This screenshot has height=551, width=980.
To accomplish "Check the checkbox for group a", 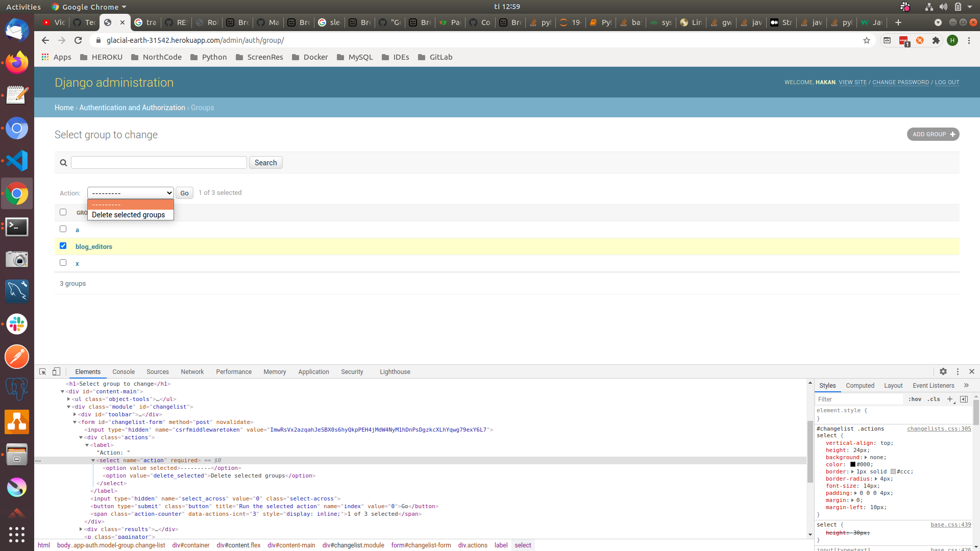I will 63,229.
